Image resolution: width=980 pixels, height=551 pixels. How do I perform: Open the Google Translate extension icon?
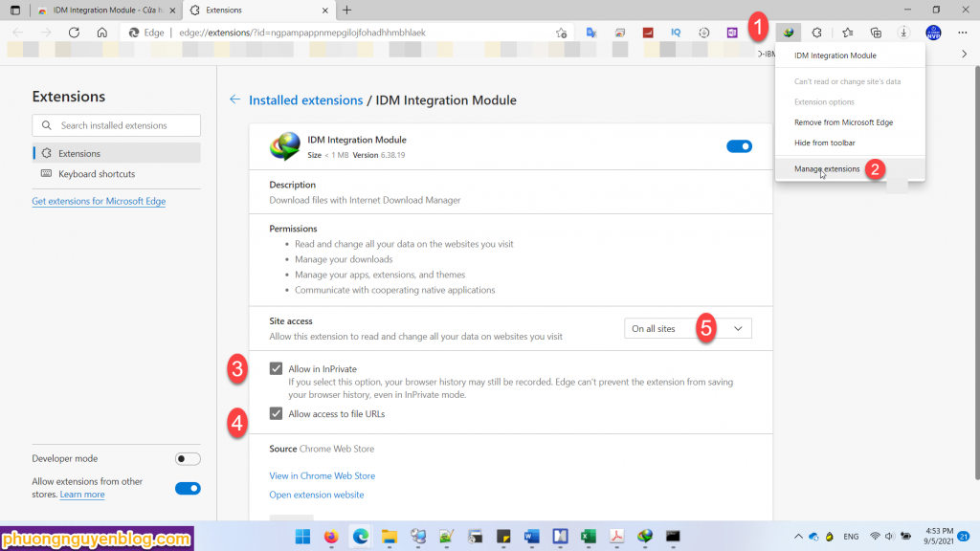tap(591, 33)
